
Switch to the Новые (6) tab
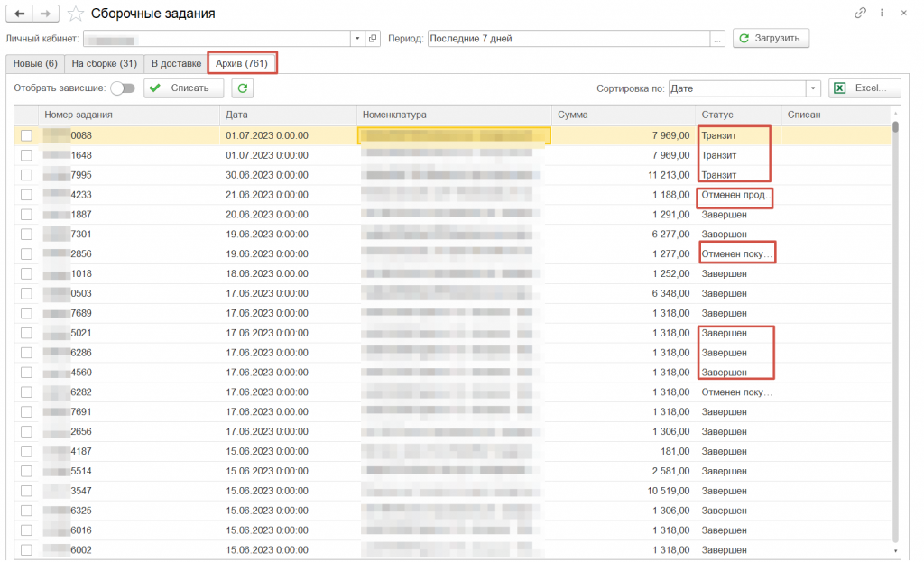35,63
